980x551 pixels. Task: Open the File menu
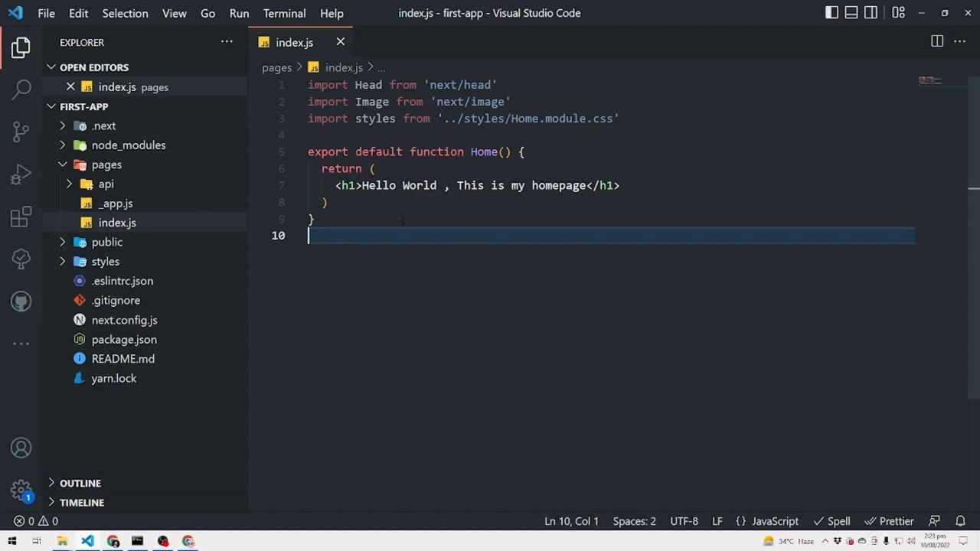click(x=46, y=13)
